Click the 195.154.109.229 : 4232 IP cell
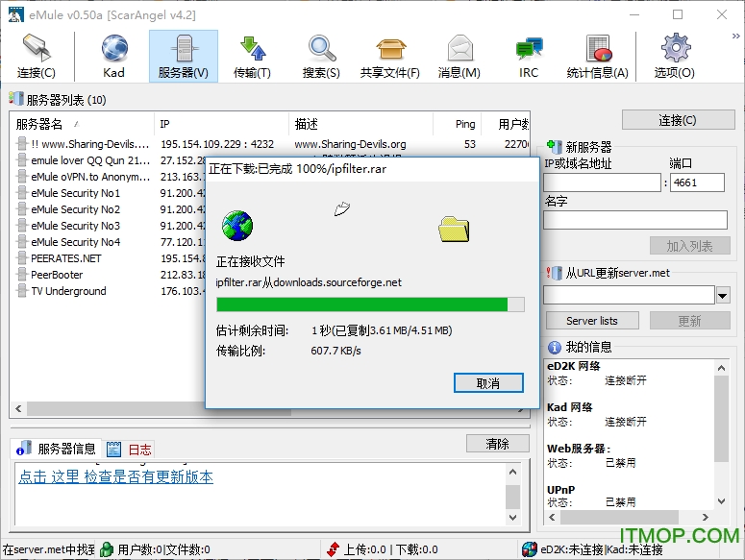The image size is (745, 560). (217, 144)
